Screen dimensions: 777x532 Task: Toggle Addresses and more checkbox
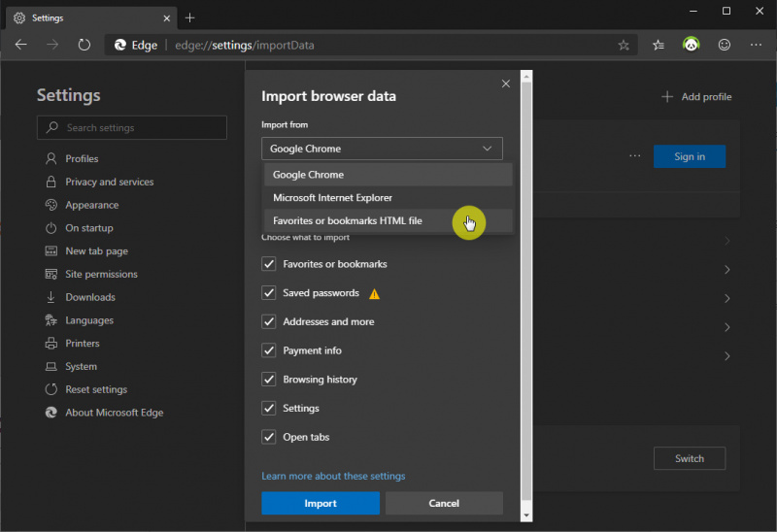(x=269, y=321)
